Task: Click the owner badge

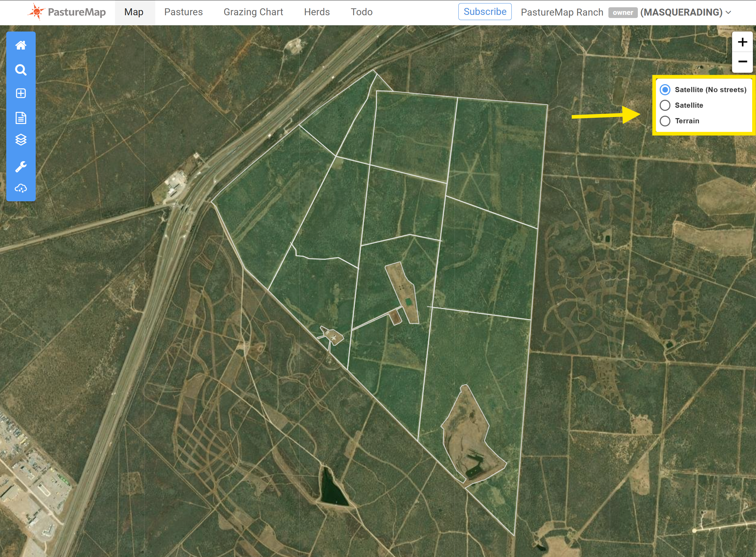Action: [623, 13]
